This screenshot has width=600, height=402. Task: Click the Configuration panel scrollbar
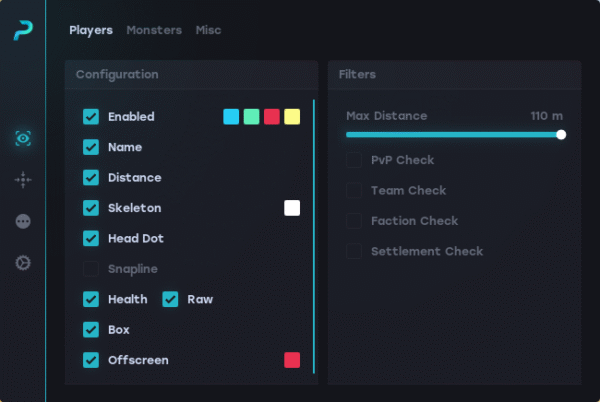click(314, 236)
